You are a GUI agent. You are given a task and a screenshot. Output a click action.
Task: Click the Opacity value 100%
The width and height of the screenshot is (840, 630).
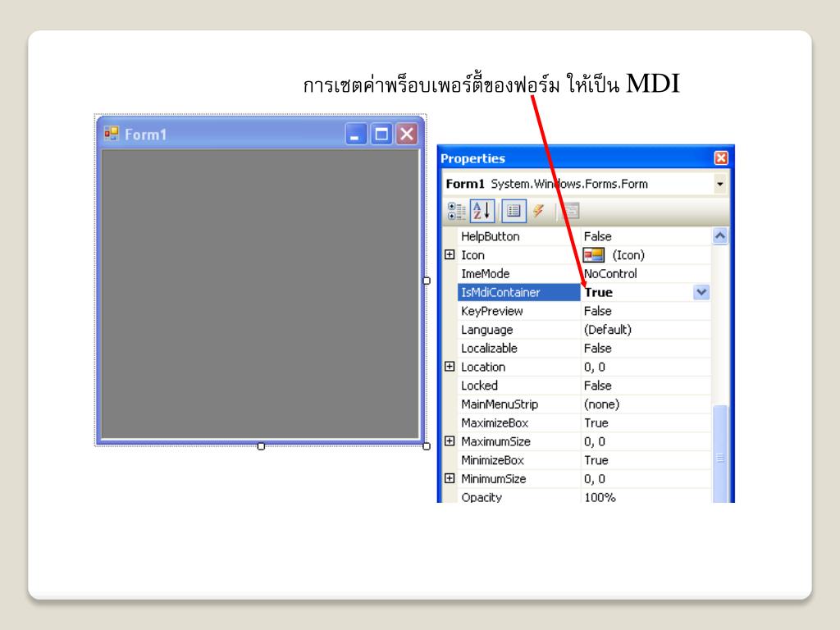[600, 497]
